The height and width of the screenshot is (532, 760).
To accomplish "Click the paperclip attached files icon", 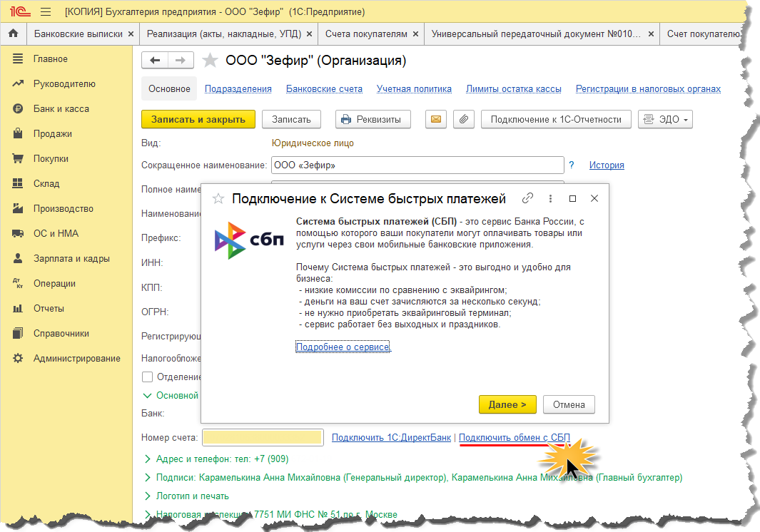I will click(x=463, y=119).
